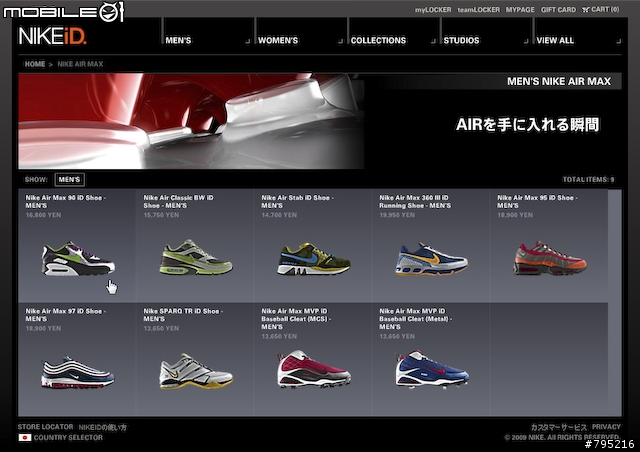This screenshot has width=640, height=452.
Task: Open the STORE LOCATOR link
Action: 45,427
